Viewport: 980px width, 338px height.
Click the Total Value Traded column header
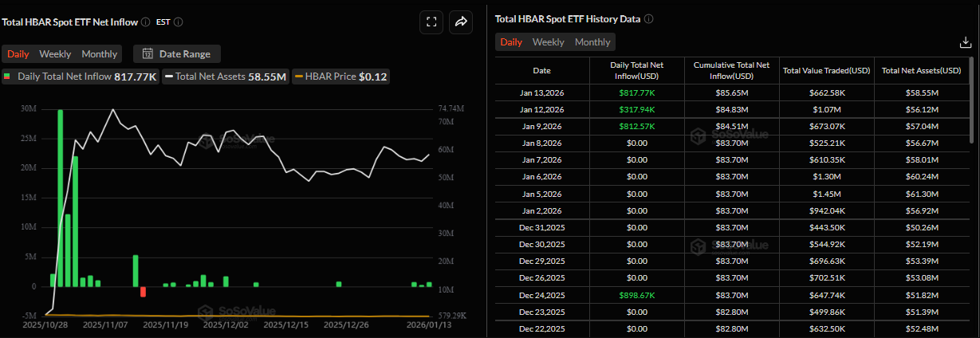coord(826,70)
